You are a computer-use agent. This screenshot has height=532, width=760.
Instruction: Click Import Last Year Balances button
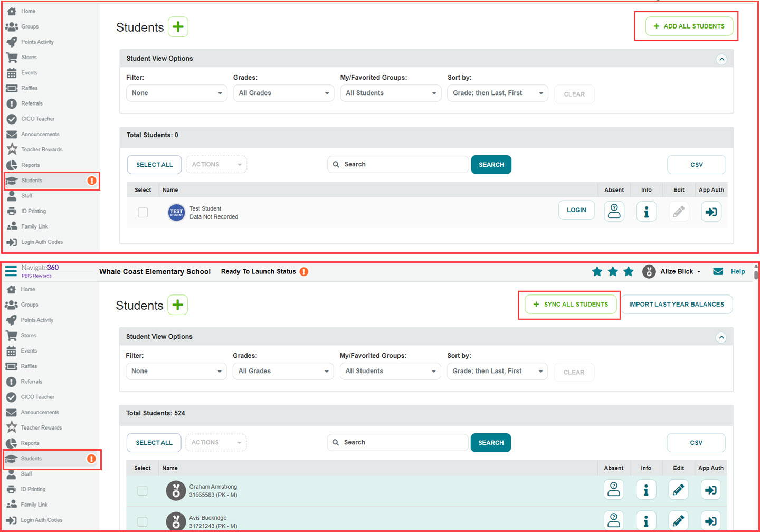(x=677, y=304)
